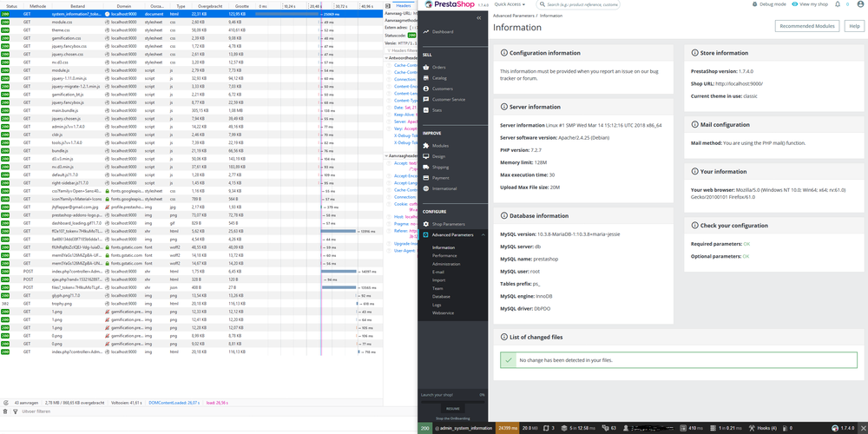Screen dimensions: 868x434
Task: Click the database icon showing 0.21 ms
Action: (x=714, y=428)
